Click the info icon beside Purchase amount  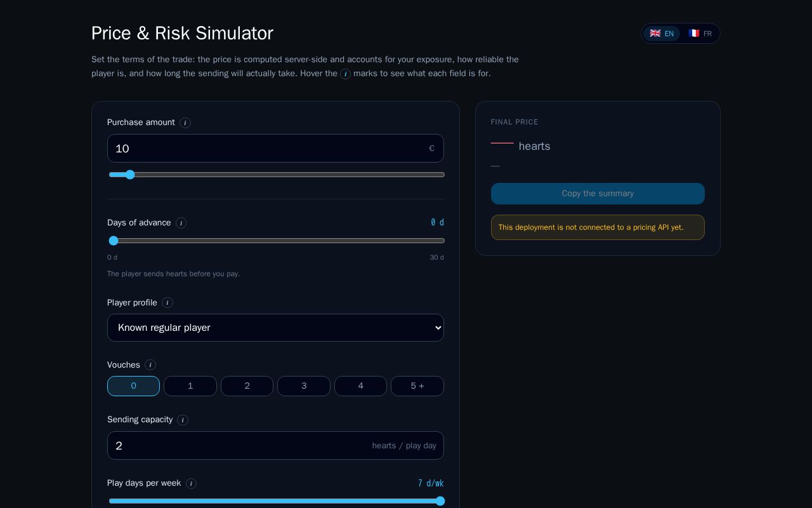point(185,123)
